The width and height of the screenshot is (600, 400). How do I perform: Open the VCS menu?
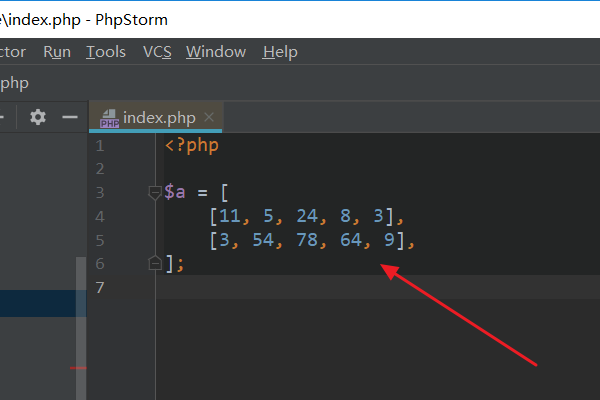(x=157, y=52)
